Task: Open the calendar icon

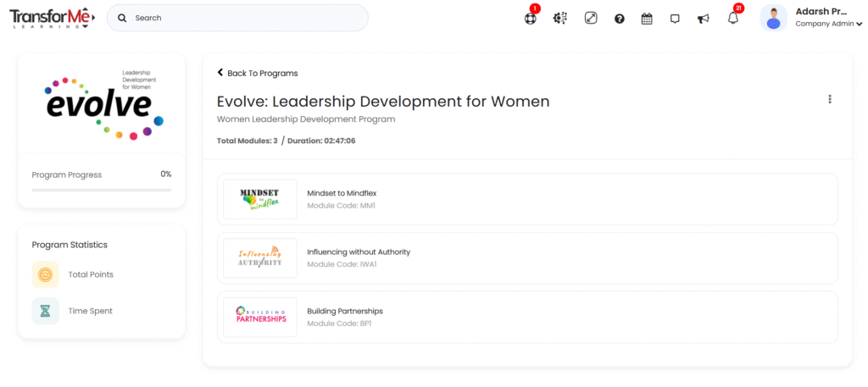Action: click(647, 19)
